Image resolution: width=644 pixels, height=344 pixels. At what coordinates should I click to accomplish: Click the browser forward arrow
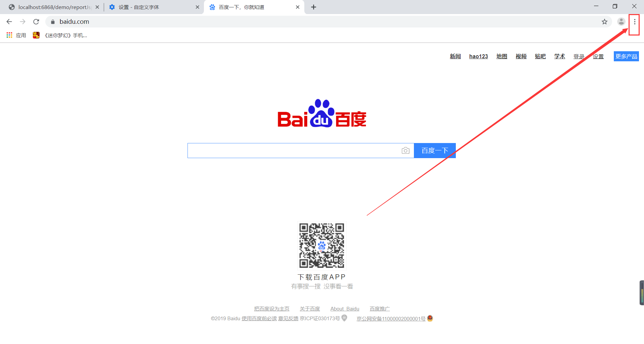(22, 22)
